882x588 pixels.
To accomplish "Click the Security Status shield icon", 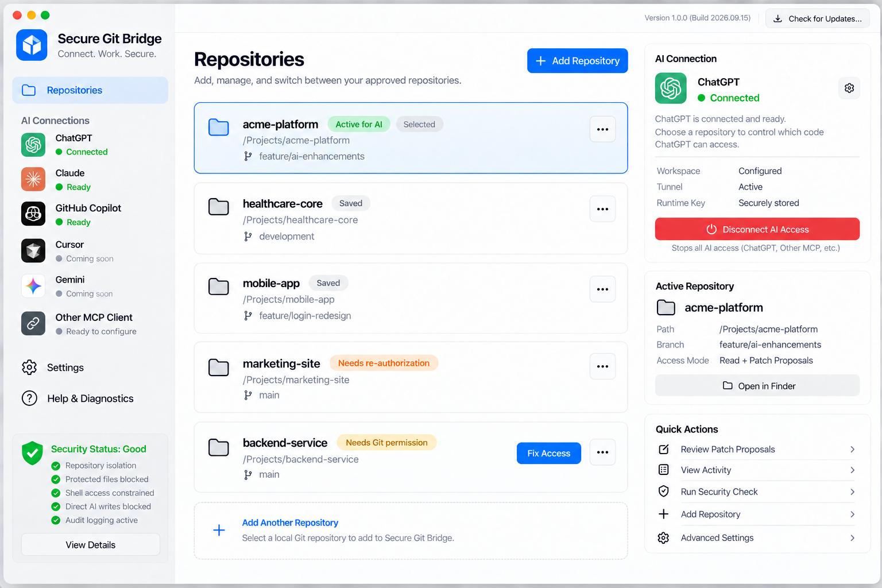I will tap(33, 453).
